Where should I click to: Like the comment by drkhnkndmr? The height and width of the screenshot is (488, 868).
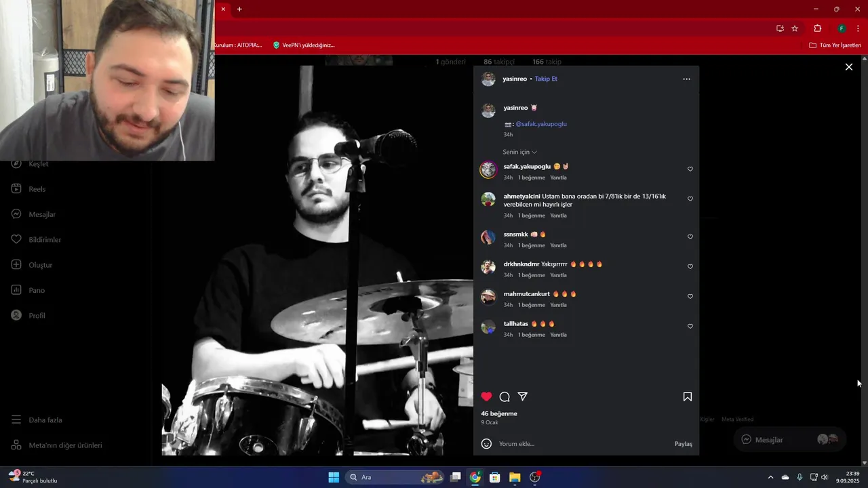[x=690, y=266]
